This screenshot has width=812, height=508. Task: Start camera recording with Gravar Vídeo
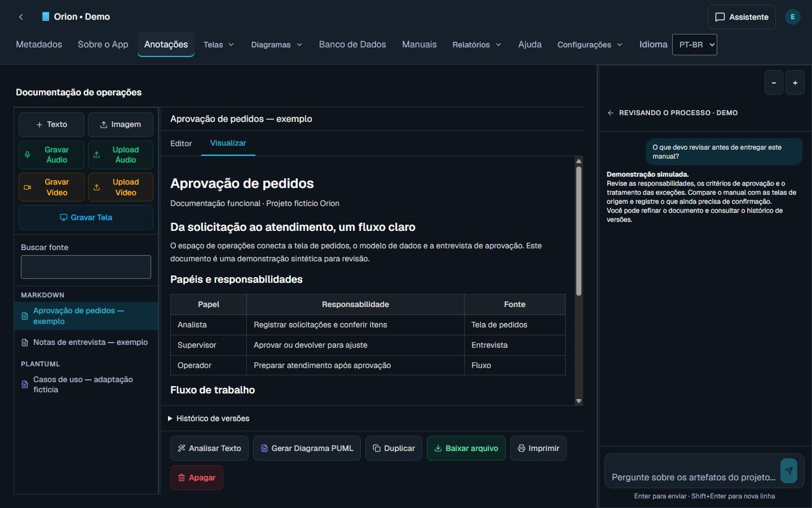click(51, 187)
